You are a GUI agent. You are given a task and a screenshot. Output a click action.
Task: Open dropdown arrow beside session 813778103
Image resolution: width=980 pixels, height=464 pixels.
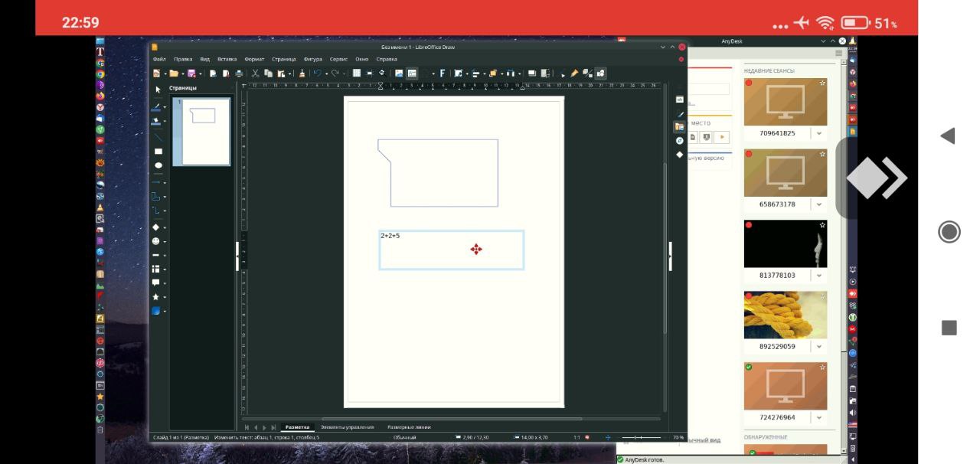pyautogui.click(x=819, y=276)
